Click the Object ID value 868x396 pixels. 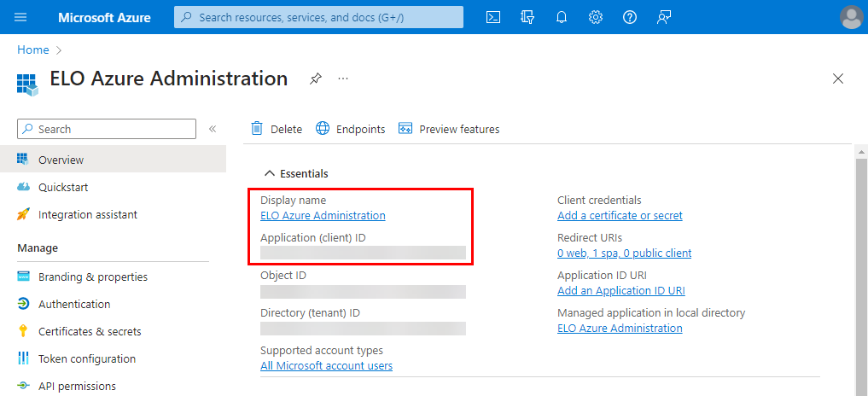[x=363, y=292]
